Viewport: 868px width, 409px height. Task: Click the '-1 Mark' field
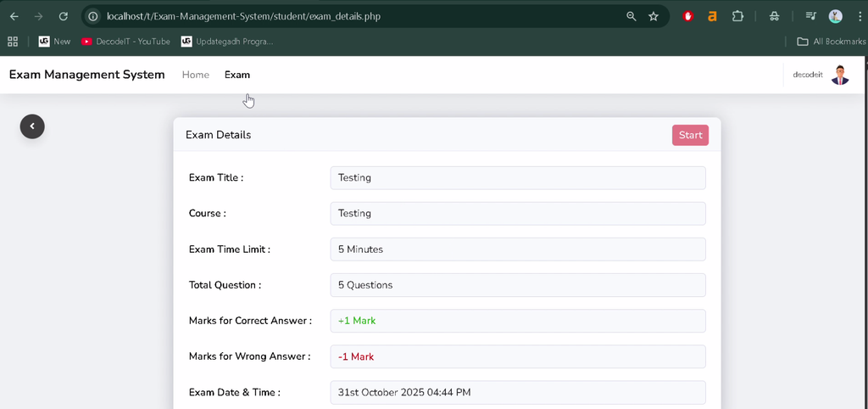click(x=518, y=356)
